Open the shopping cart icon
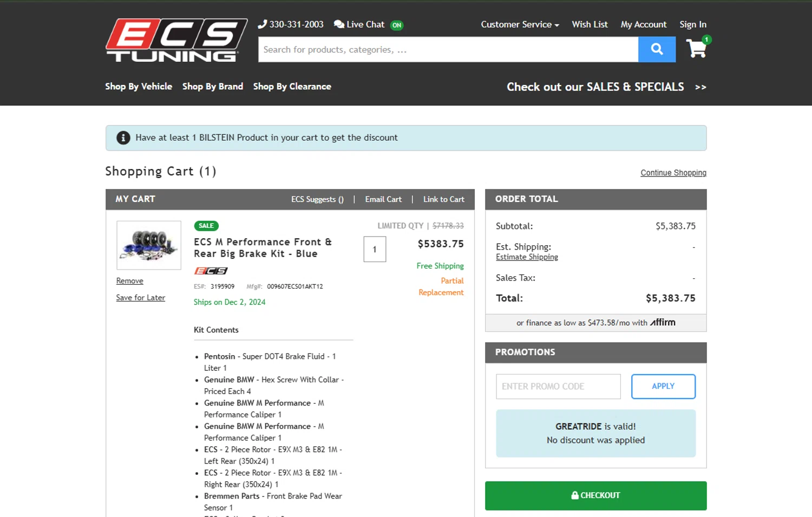 click(697, 48)
